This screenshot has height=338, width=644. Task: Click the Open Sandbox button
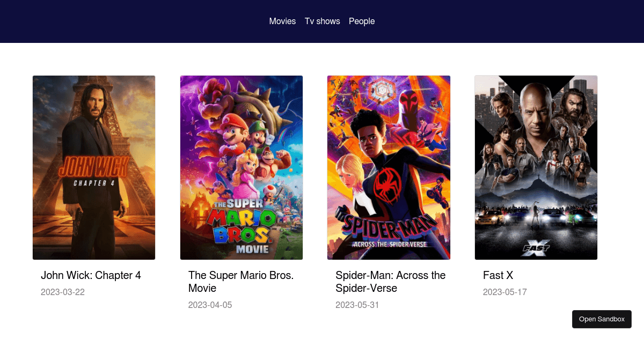tap(602, 319)
